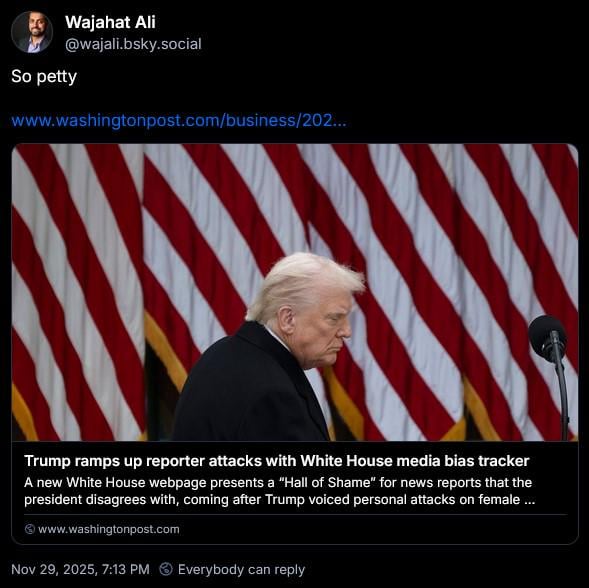
Task: Click the "So petty" post text
Action: coord(44,76)
